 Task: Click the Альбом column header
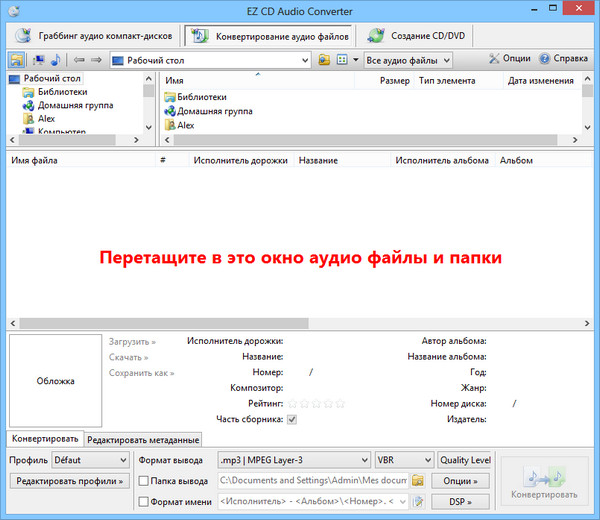543,160
